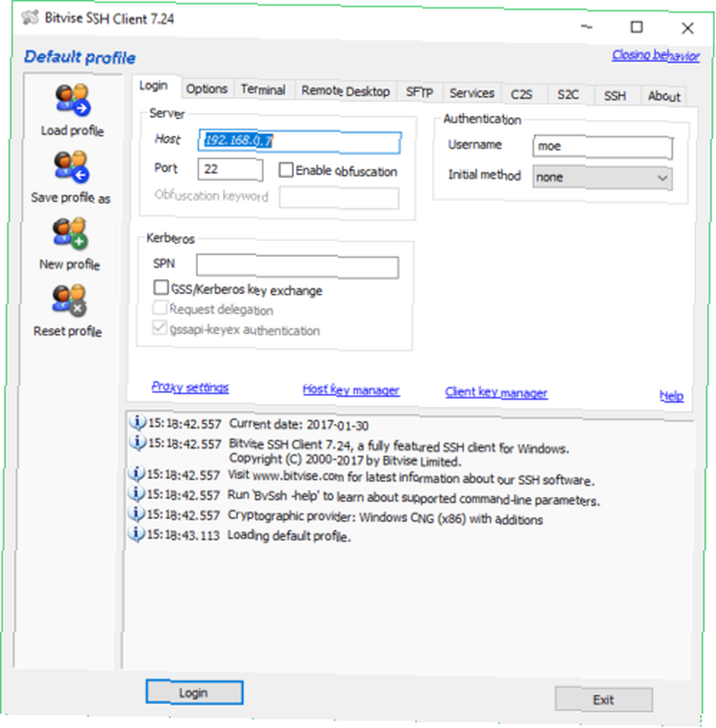Click info icon beside Bitvise SSH Client 7.24 log entry
This screenshot has width=716, height=728.
pyautogui.click(x=137, y=443)
